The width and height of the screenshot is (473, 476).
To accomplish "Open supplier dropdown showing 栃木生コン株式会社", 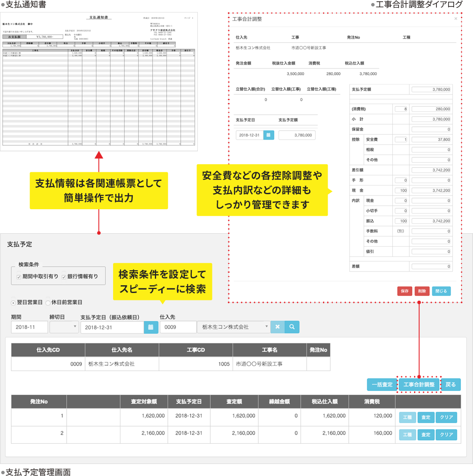I will 233,327.
